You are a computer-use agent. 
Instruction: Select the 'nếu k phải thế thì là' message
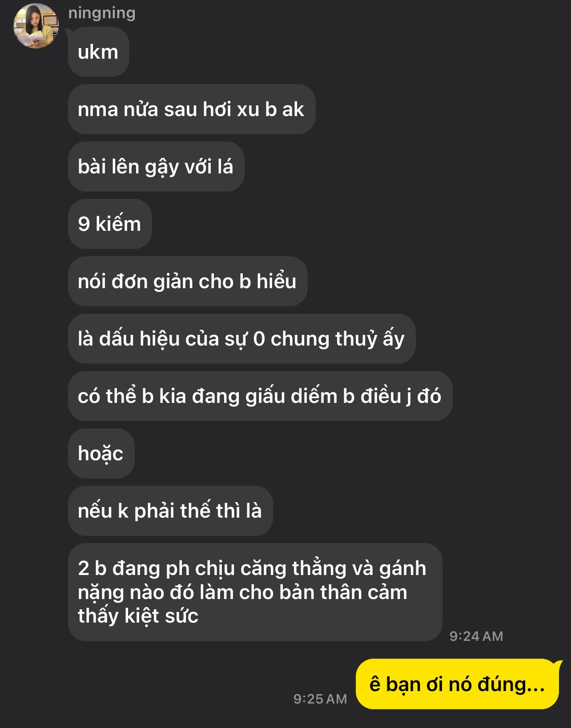click(170, 511)
